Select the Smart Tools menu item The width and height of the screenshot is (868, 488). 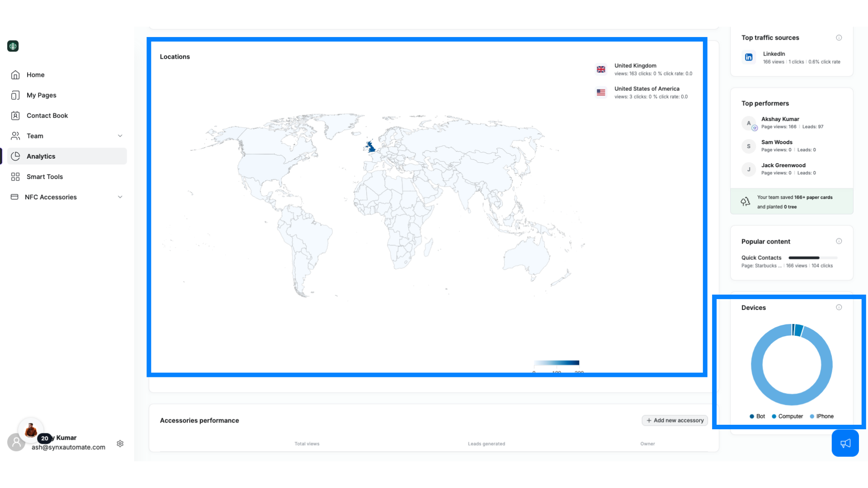pos(45,176)
